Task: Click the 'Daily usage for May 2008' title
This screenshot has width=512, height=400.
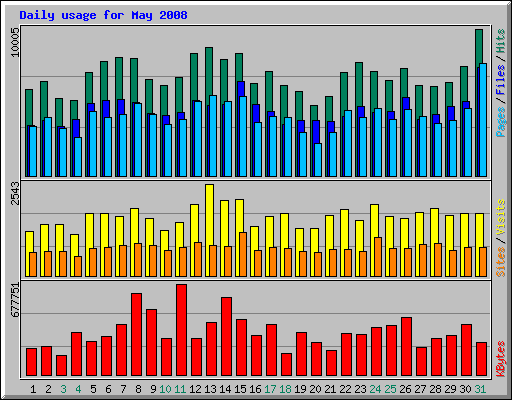Action: click(x=103, y=15)
